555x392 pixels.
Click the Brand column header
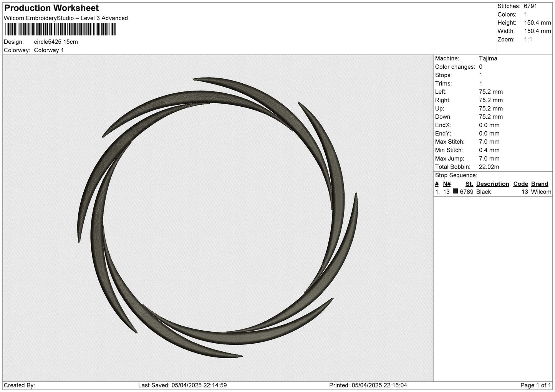pyautogui.click(x=540, y=184)
